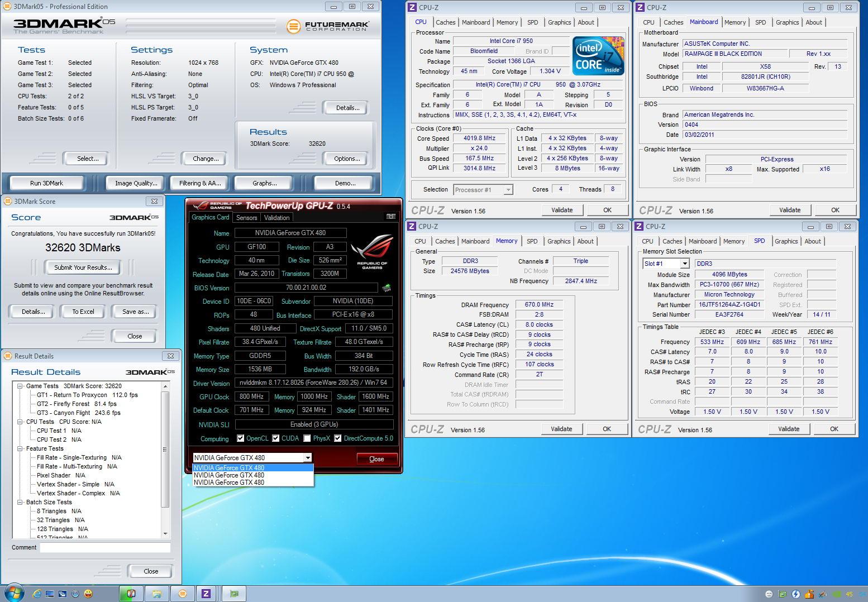This screenshot has width=868, height=602.
Task: Choose the highlighted GeForce GTX 480 list entry
Action: click(252, 468)
